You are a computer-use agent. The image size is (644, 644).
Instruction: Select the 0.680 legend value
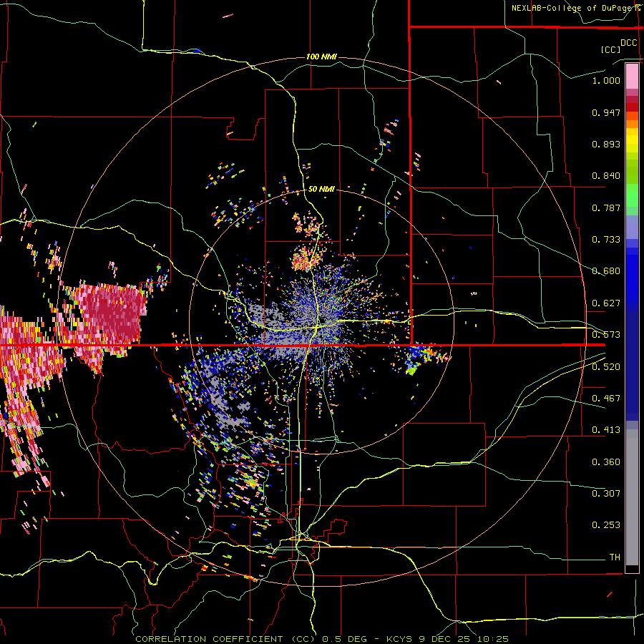point(606,271)
